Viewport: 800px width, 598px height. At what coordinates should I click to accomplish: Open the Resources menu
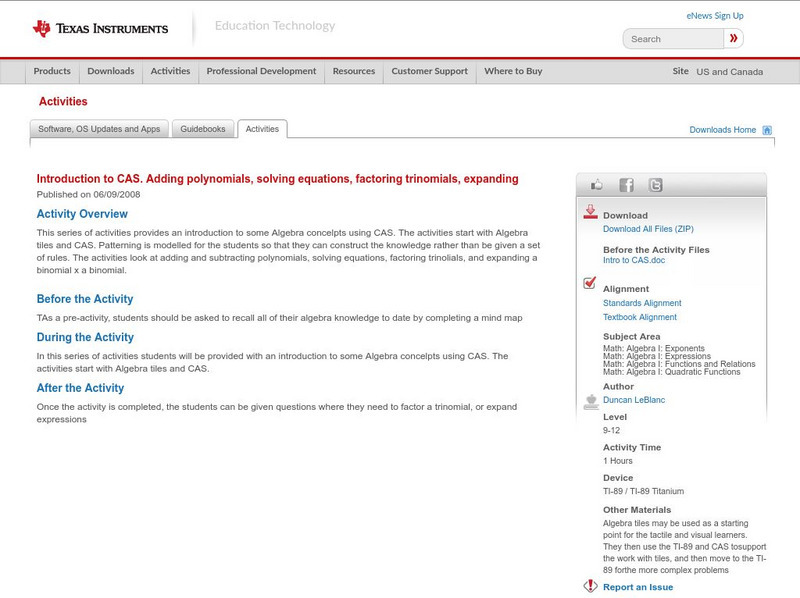[x=354, y=71]
